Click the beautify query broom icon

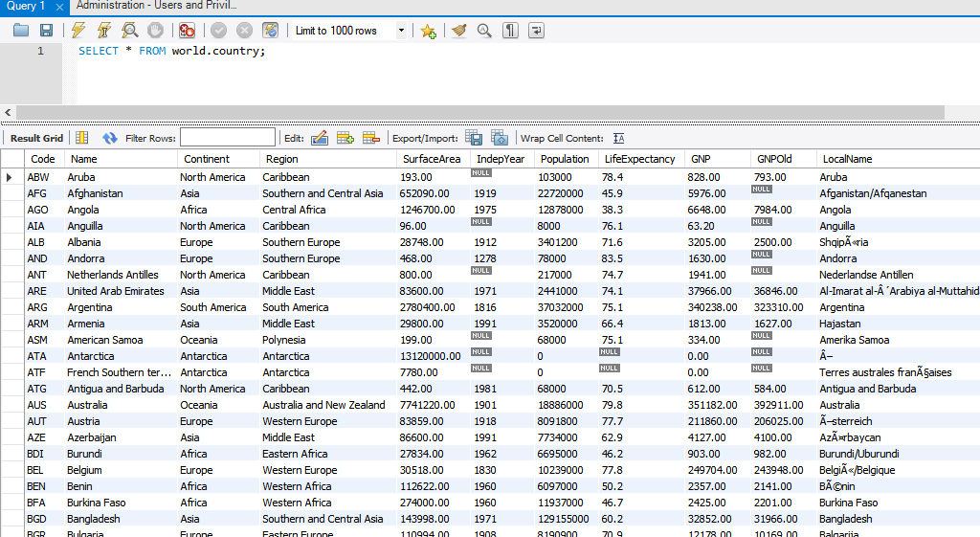pyautogui.click(x=459, y=31)
